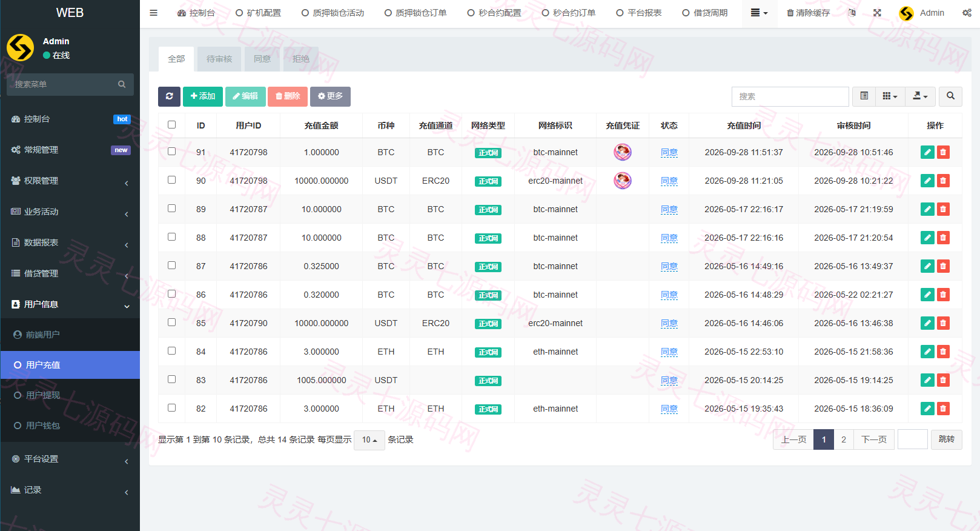Check the row checkbox for ID 90
The width and height of the screenshot is (980, 531).
click(172, 180)
